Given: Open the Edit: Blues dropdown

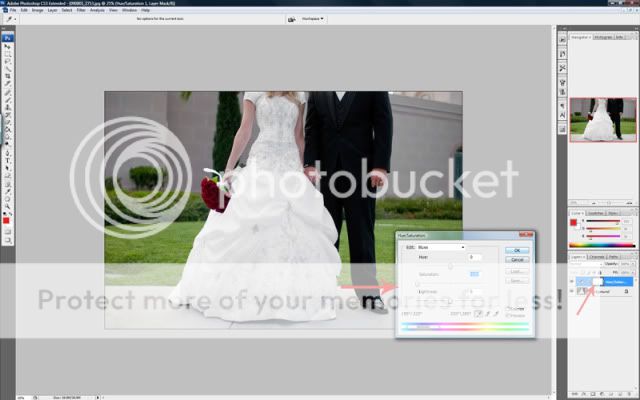Looking at the screenshot, I should 441,247.
